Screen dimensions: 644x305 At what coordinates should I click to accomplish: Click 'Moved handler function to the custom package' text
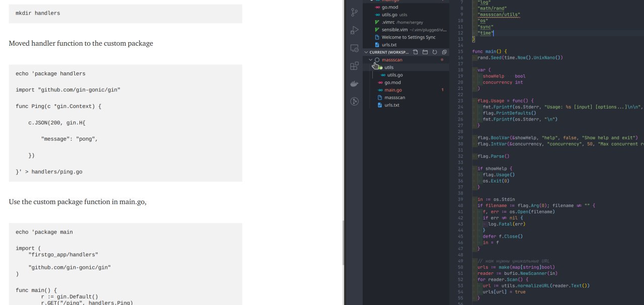point(81,43)
